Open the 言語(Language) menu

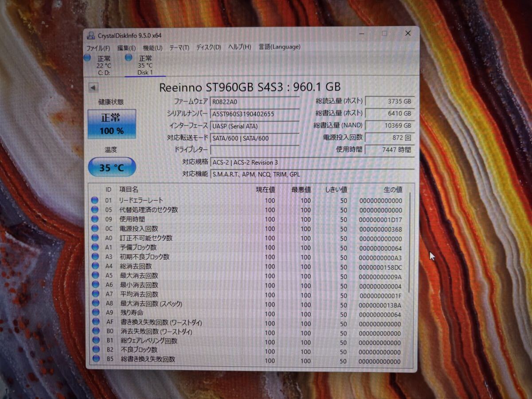(x=279, y=47)
